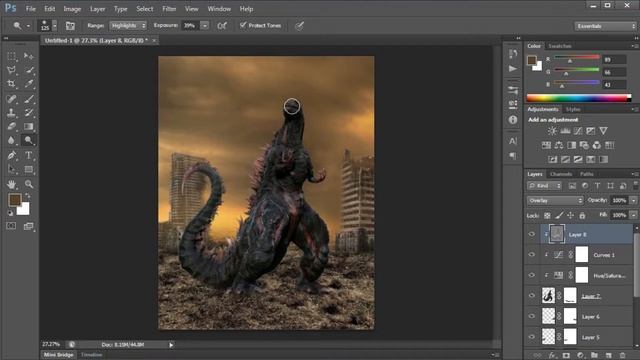640x360 pixels.
Task: Open the Opacity slider dropdown arrow
Action: click(633, 200)
